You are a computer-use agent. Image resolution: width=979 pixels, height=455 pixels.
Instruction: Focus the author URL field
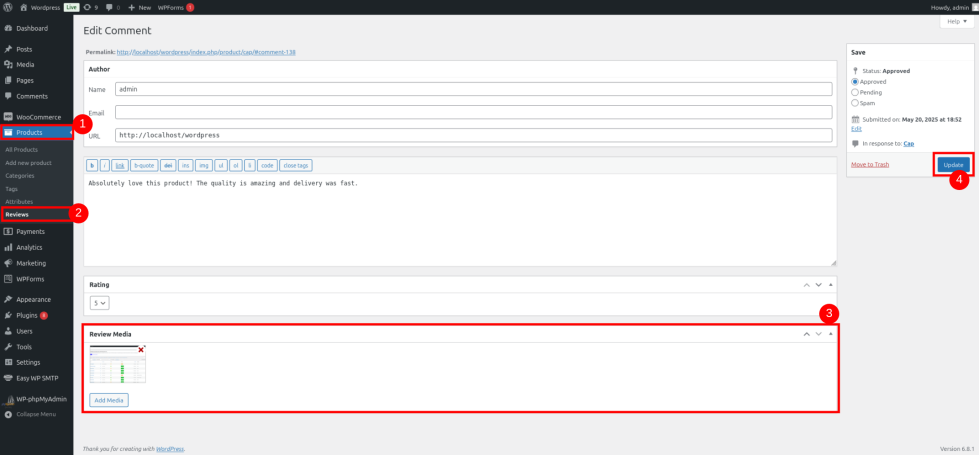[474, 135]
